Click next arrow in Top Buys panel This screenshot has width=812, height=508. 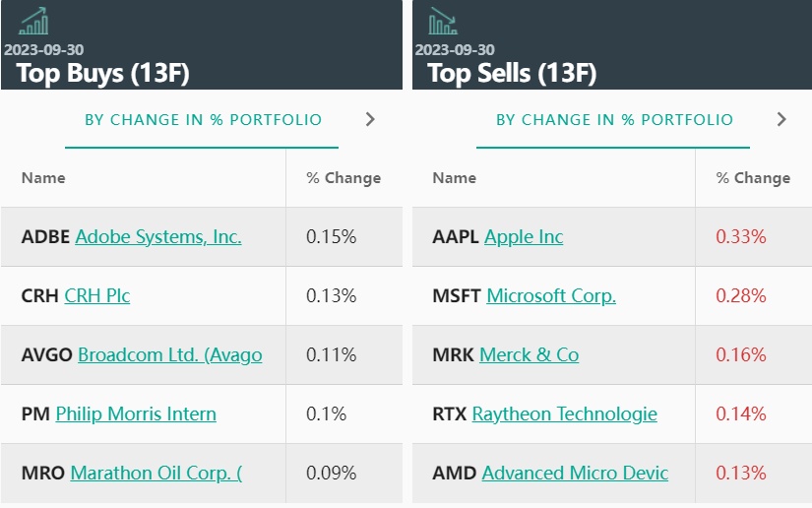(370, 119)
